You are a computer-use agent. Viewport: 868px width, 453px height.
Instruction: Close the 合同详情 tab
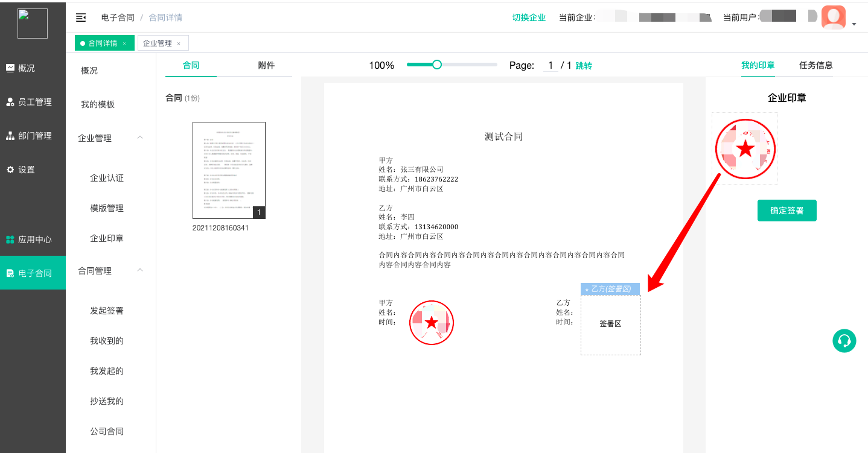(x=124, y=43)
